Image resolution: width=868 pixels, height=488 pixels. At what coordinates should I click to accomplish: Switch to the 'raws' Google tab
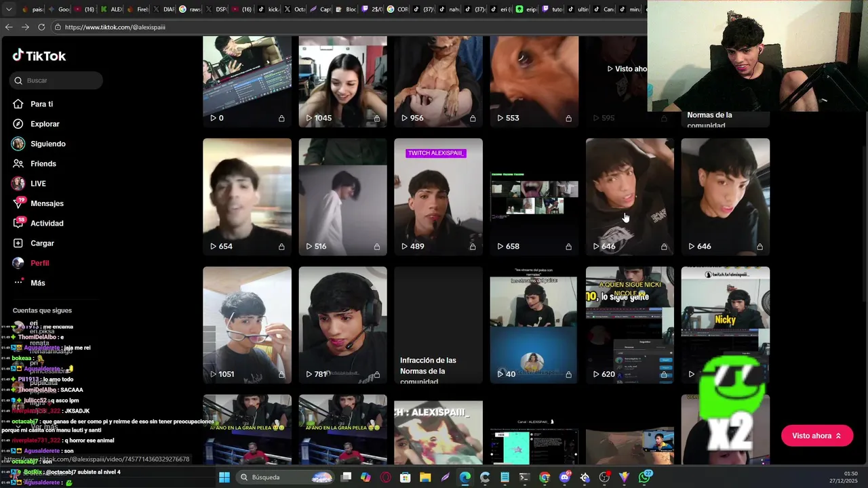190,9
